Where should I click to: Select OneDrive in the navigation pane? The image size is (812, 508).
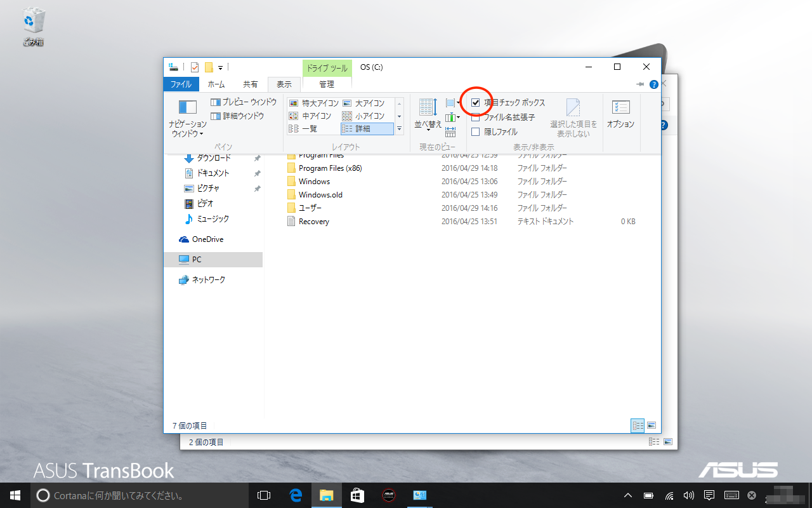pos(207,239)
